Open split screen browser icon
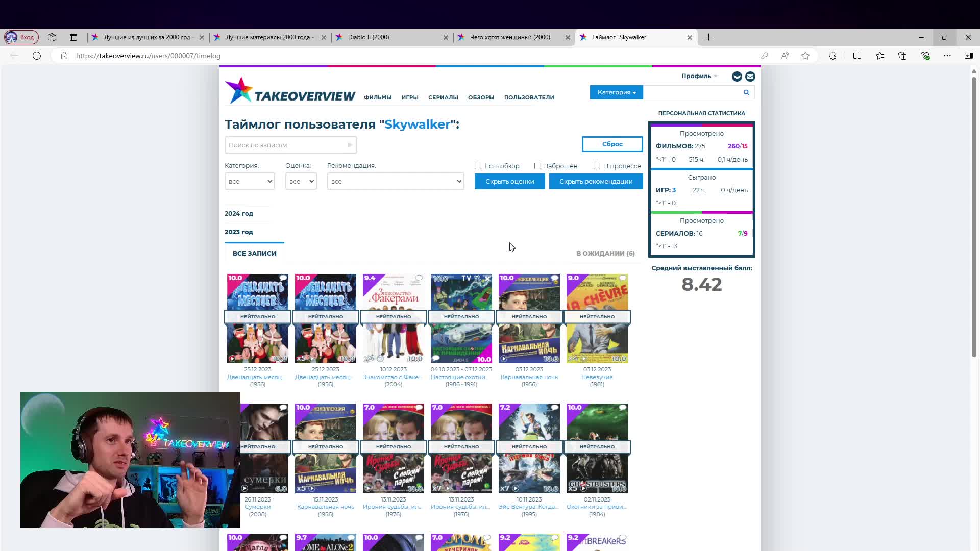Image resolution: width=980 pixels, height=551 pixels. 857,56
